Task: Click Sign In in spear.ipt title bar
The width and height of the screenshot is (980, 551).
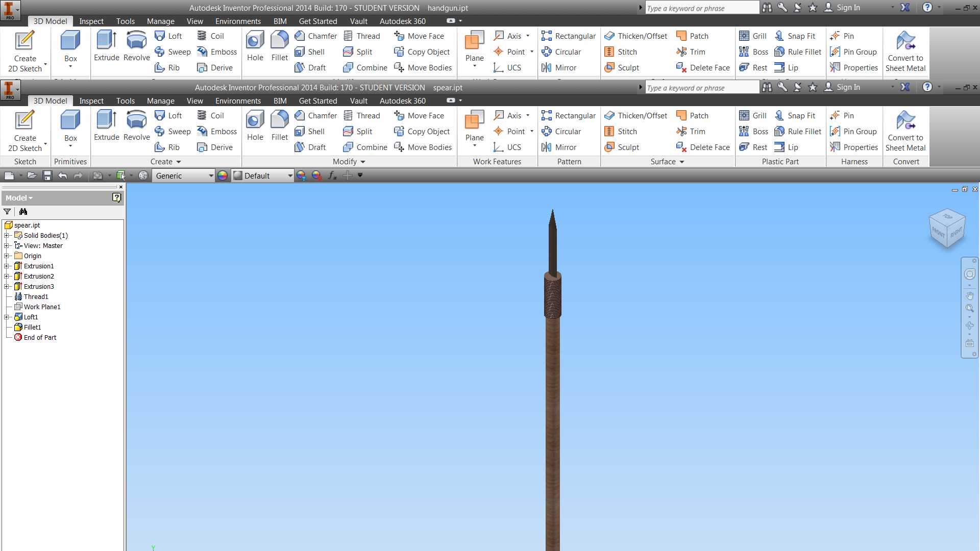Action: pos(843,87)
